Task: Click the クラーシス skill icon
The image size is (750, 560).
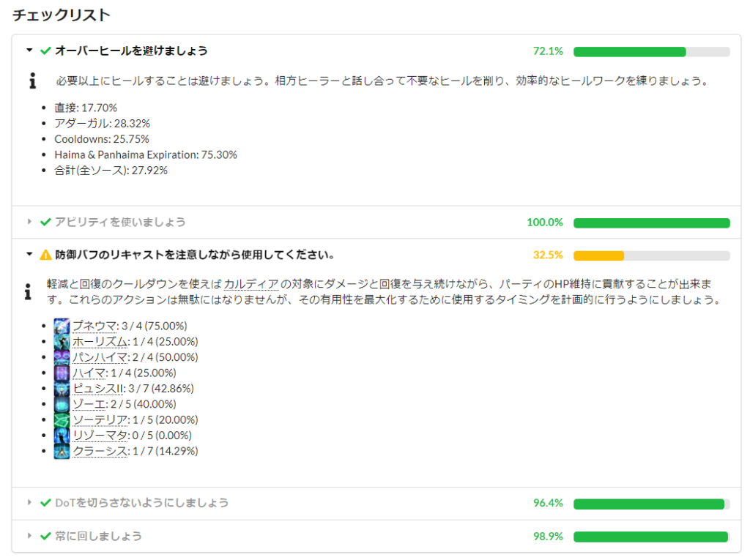Action: click(x=62, y=451)
